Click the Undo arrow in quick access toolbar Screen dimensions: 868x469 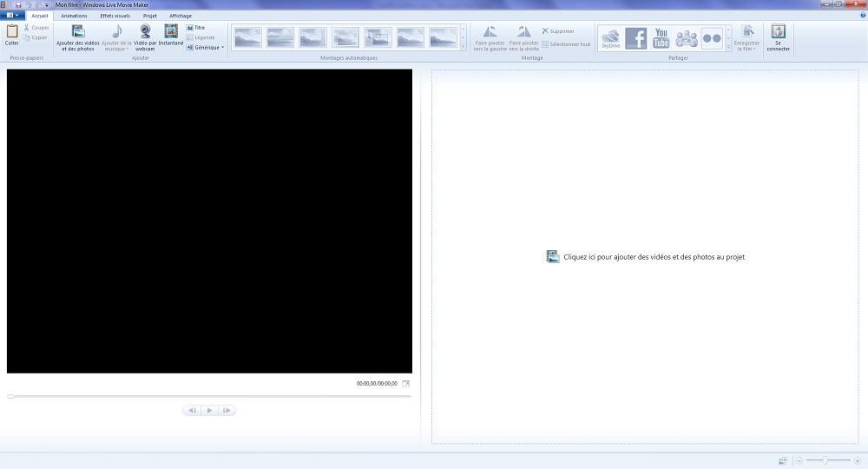pyautogui.click(x=29, y=4)
